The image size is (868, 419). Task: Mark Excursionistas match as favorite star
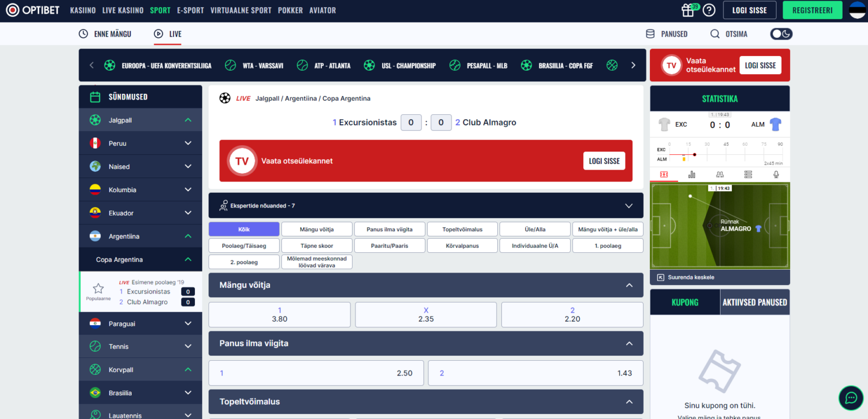[x=98, y=288]
